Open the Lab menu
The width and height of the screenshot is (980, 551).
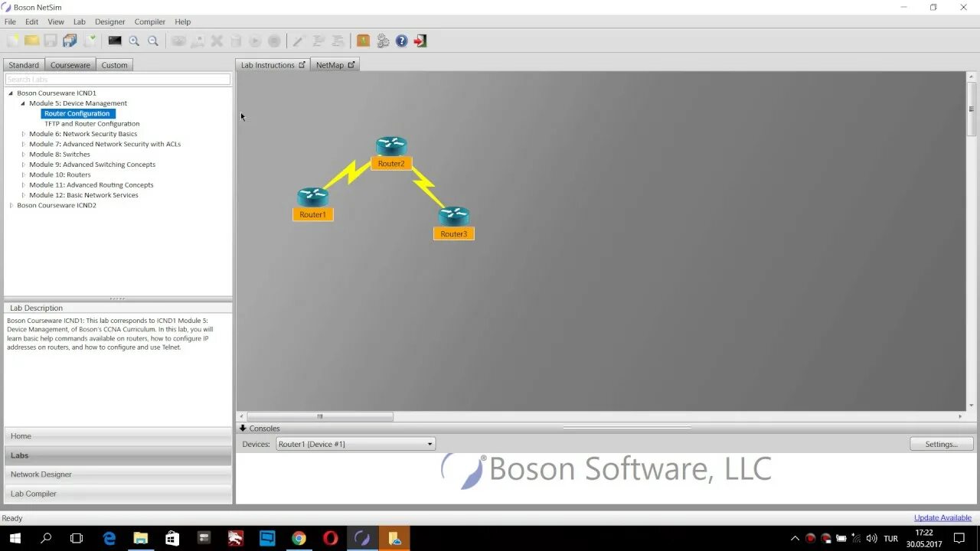79,21
